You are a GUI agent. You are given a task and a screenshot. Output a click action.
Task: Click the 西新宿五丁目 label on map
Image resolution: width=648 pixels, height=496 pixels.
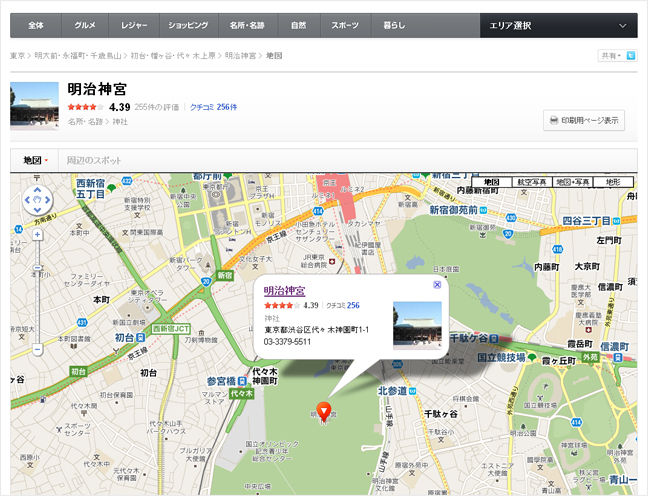point(91,188)
